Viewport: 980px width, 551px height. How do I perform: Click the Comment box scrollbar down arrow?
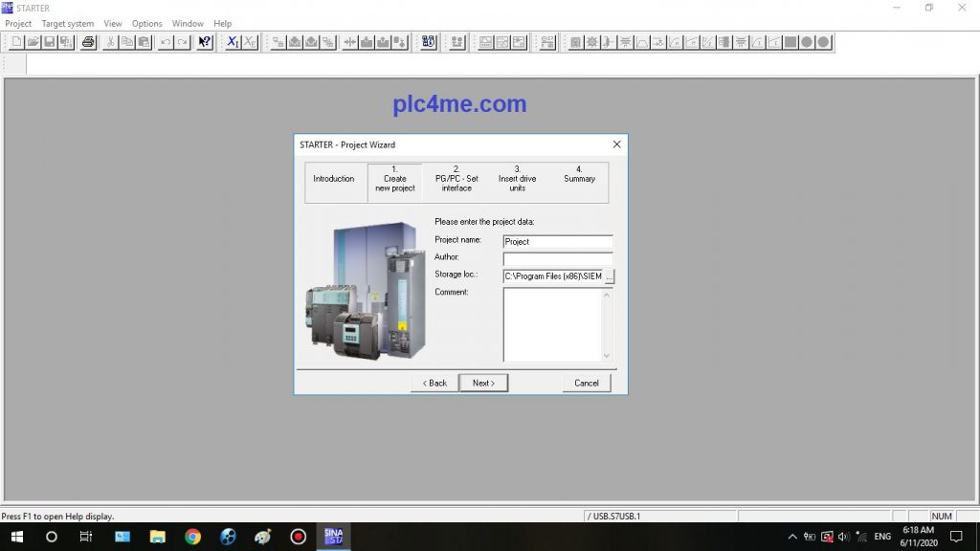click(606, 356)
